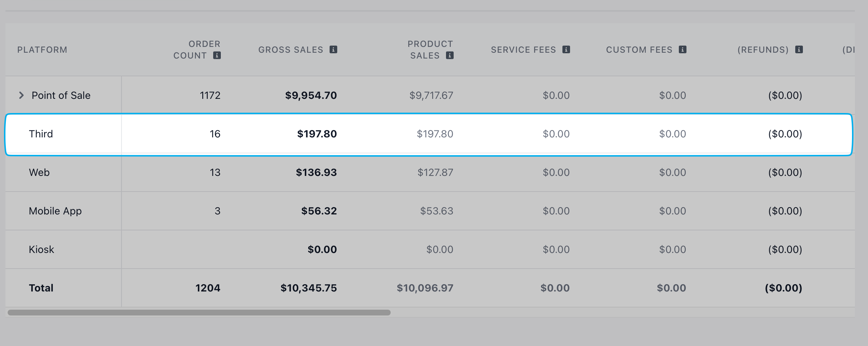This screenshot has width=868, height=346.
Task: Open the Gross Sales info tooltip icon
Action: [x=333, y=49]
